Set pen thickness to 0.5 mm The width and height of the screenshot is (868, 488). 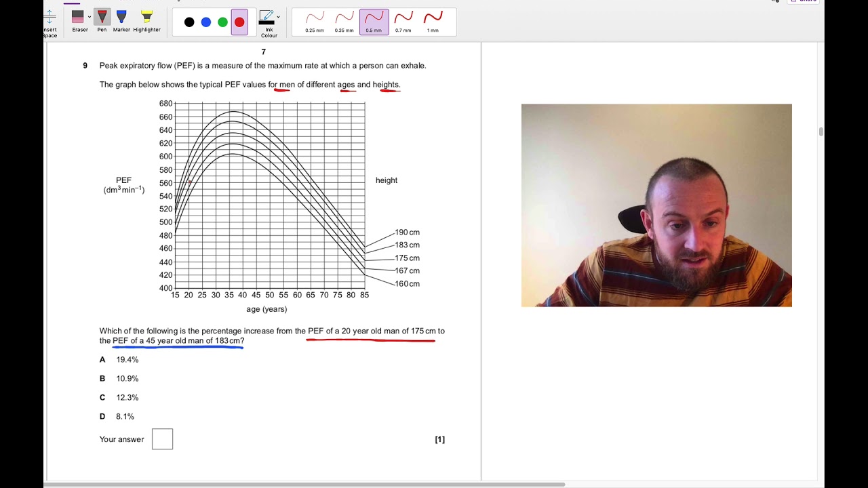click(374, 22)
